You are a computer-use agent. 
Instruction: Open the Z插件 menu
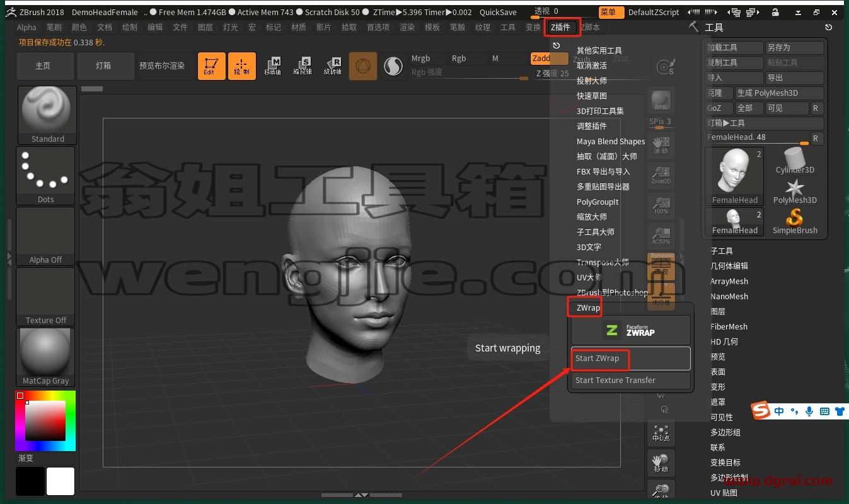(561, 27)
